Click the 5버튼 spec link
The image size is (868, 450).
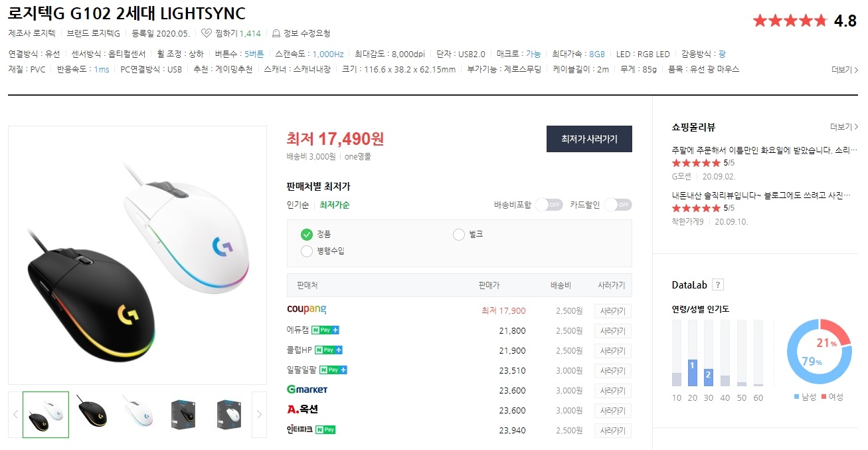coord(254,54)
